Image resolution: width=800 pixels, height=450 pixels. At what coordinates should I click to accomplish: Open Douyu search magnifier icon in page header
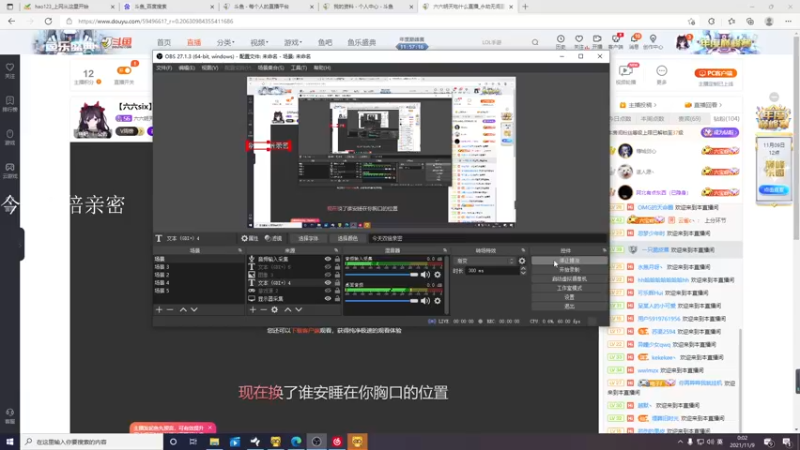click(535, 42)
